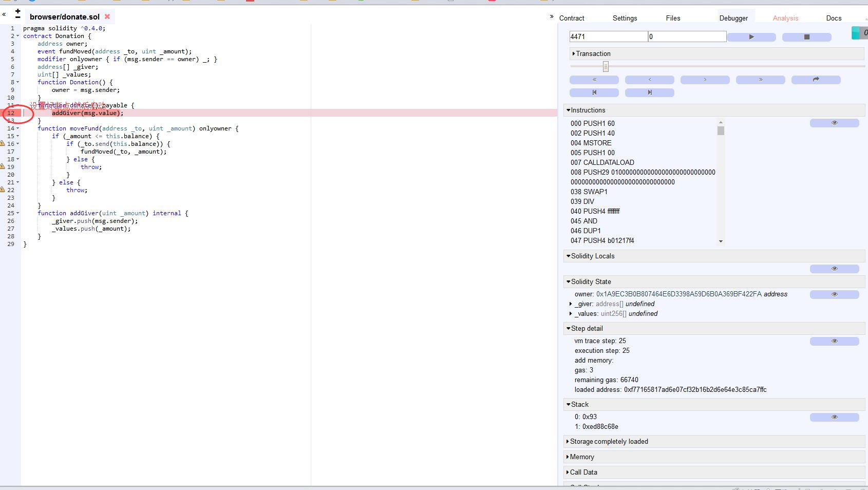
Task: Open the Analysis tab
Action: pyautogui.click(x=785, y=18)
